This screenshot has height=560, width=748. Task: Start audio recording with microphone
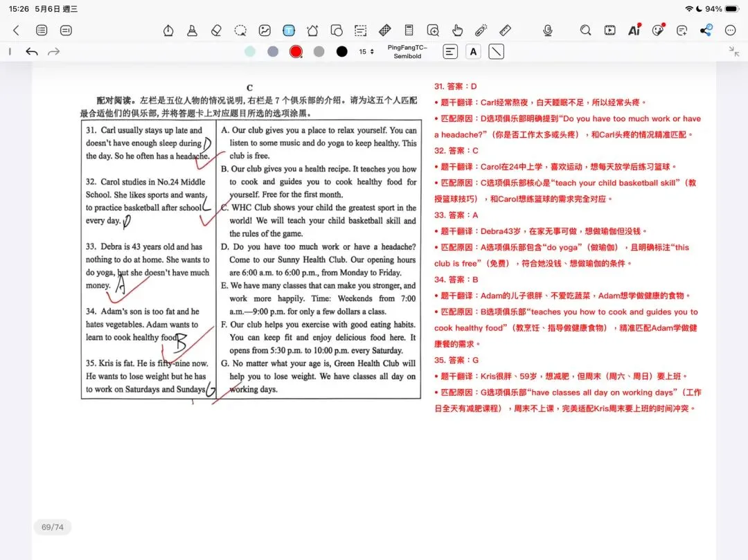(548, 30)
